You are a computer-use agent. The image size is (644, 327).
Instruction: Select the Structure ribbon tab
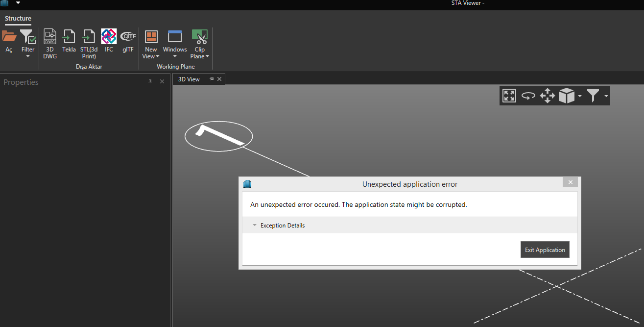coord(18,19)
